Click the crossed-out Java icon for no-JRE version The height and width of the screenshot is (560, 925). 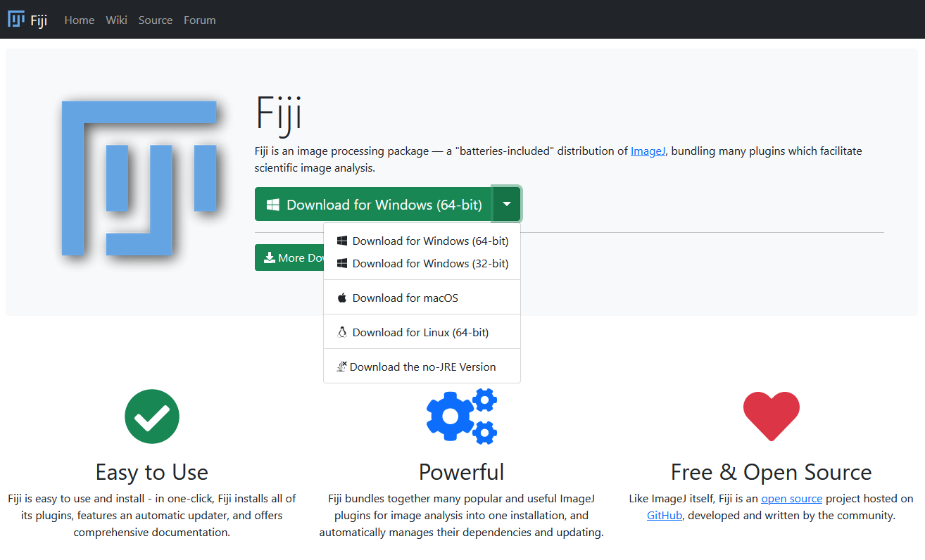[x=341, y=366]
